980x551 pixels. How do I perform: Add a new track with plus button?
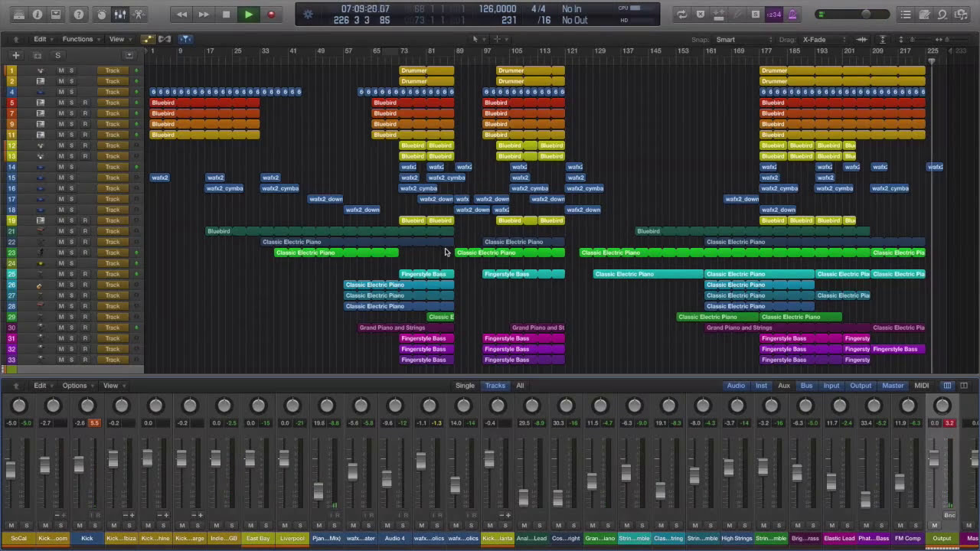coord(15,55)
